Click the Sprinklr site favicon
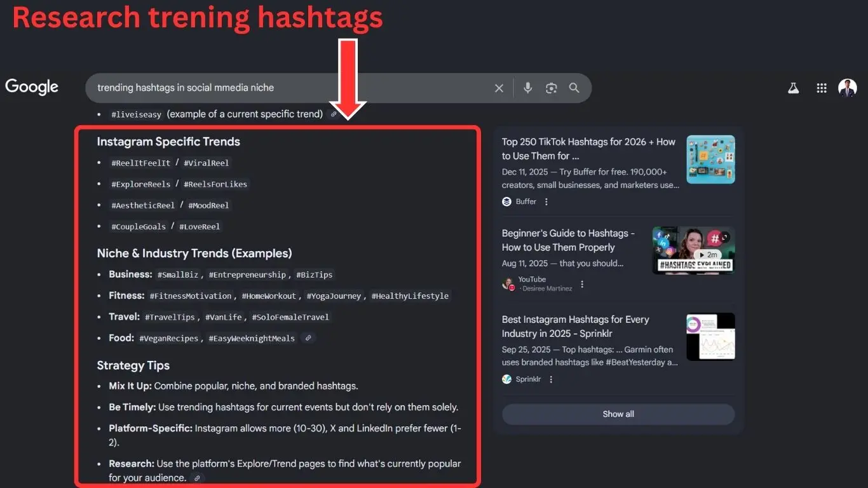 click(506, 379)
